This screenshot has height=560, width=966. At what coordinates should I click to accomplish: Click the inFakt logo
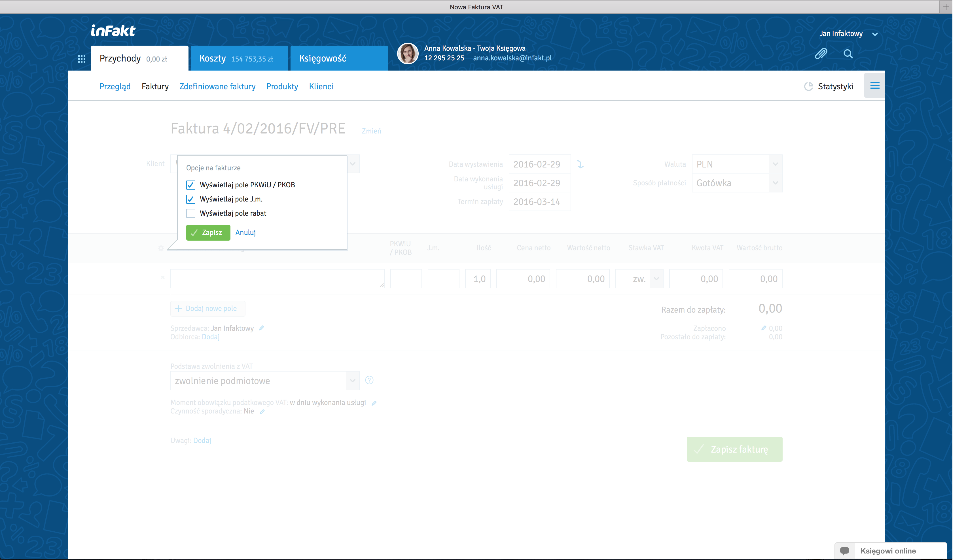(113, 30)
